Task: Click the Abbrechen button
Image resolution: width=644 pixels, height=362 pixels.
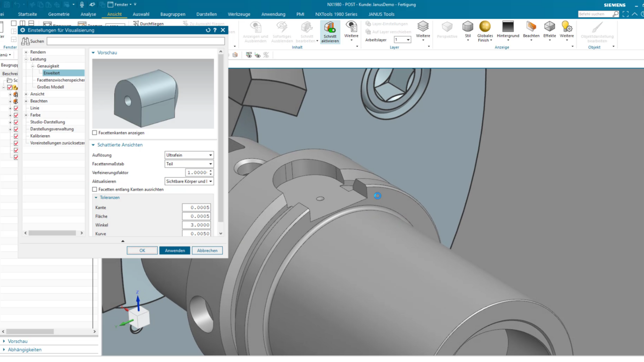Action: [207, 251]
